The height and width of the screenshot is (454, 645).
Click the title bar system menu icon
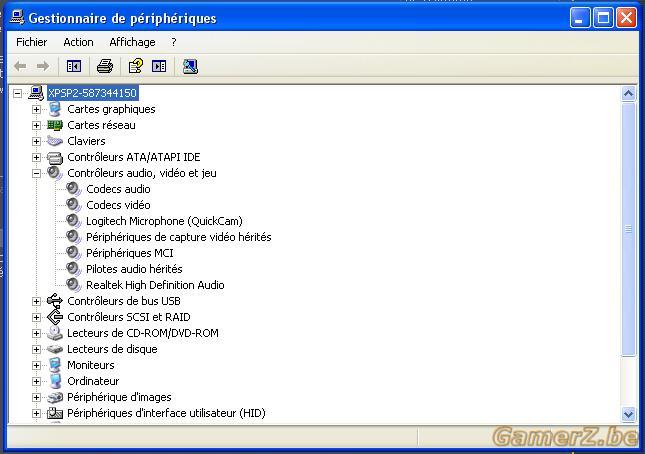[17, 18]
